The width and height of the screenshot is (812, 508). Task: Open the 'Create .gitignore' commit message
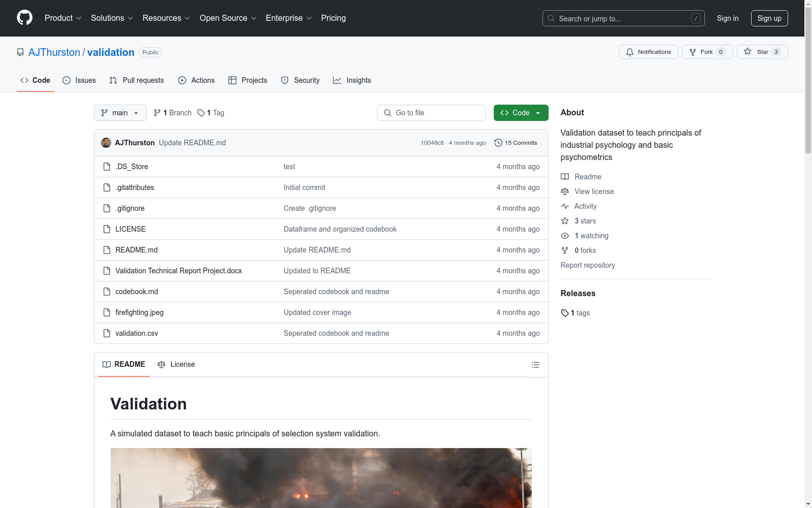tap(310, 208)
